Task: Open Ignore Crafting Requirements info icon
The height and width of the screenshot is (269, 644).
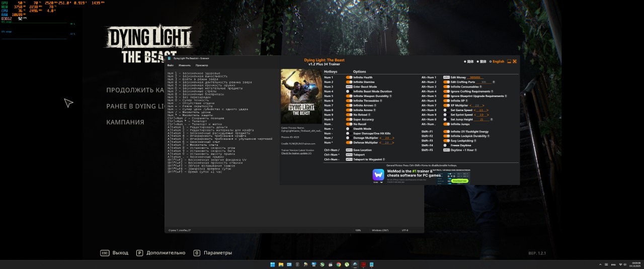Action: [492, 92]
